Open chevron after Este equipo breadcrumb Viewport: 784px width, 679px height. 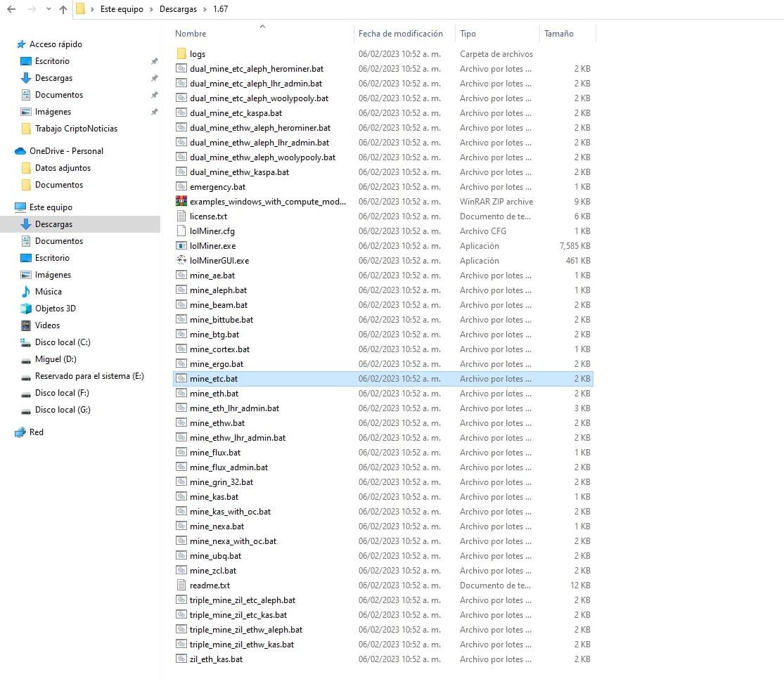click(x=151, y=9)
